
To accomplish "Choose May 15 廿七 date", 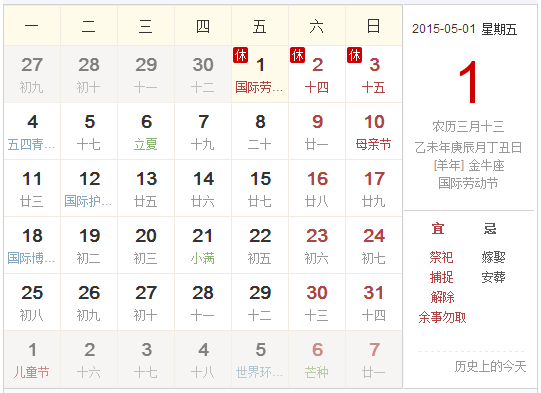I will click(x=260, y=188).
